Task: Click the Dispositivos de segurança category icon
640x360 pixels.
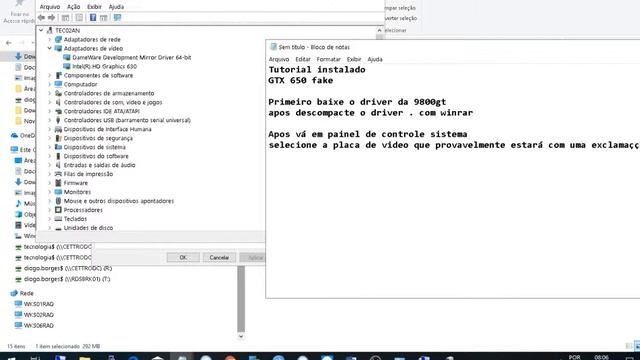Action: (58, 138)
